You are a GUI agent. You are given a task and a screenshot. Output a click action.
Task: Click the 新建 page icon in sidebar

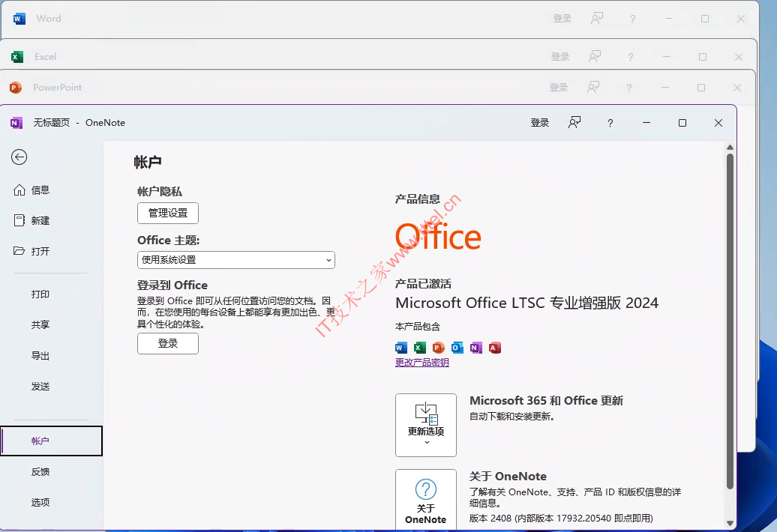[x=19, y=221]
